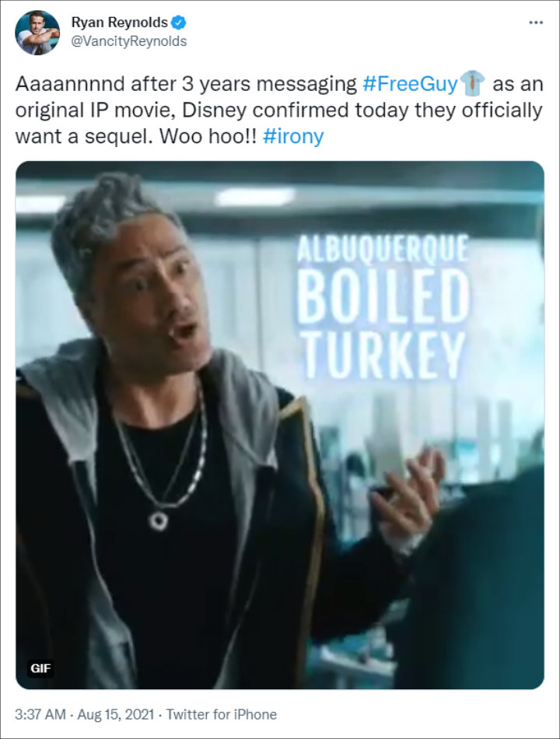Click the GIF badge on the media
The width and height of the screenshot is (560, 739).
40,668
